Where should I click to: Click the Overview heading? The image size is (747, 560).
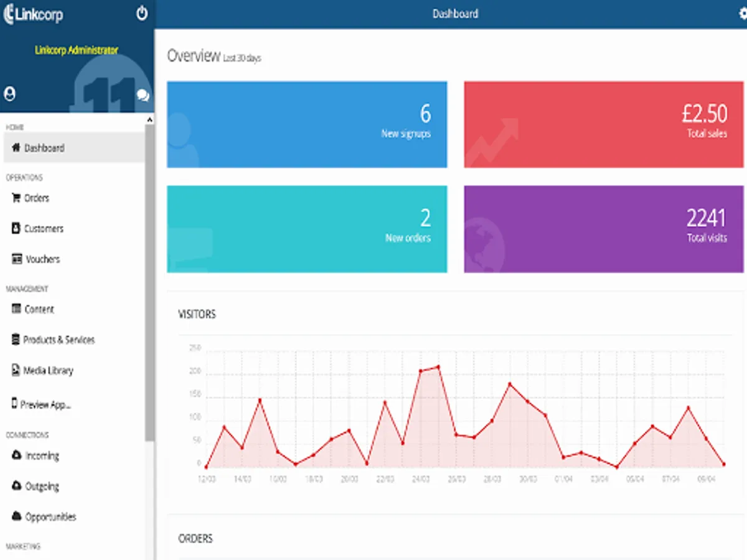(x=194, y=55)
